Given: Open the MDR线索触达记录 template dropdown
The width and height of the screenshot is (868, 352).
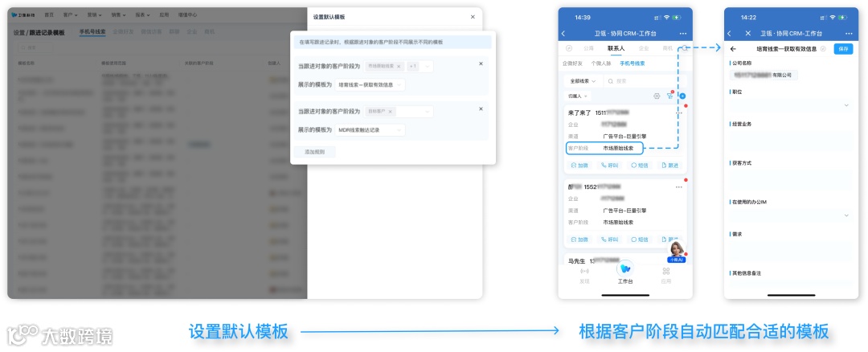Looking at the screenshot, I should 370,131.
